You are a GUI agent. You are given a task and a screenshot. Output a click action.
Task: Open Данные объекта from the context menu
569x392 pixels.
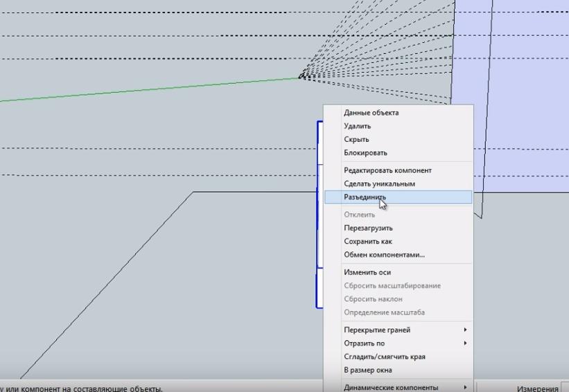(x=371, y=113)
